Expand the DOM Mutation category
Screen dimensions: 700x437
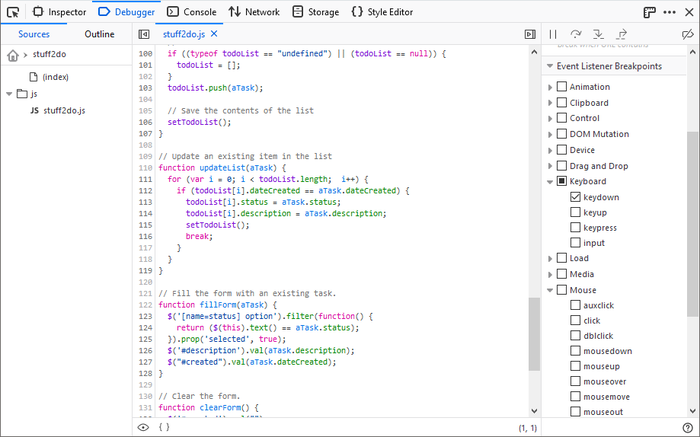550,134
